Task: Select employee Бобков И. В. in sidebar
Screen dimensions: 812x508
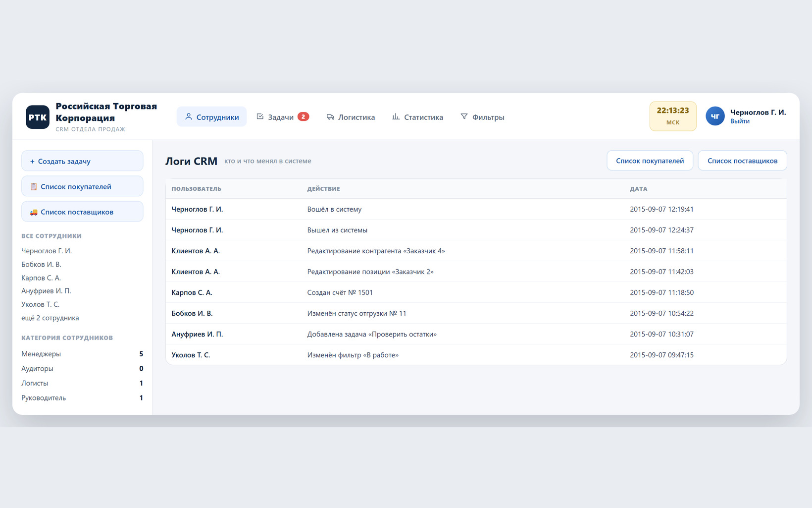Action: pos(41,264)
